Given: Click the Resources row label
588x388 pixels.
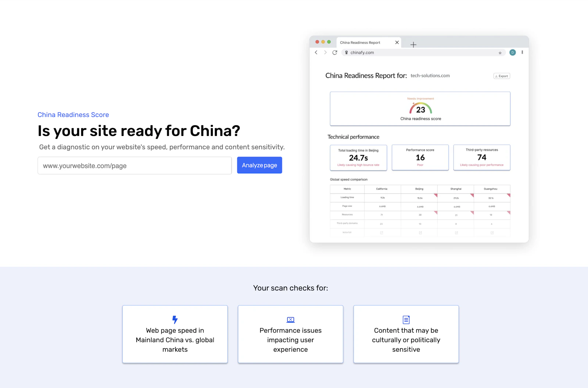Looking at the screenshot, I should 347,215.
